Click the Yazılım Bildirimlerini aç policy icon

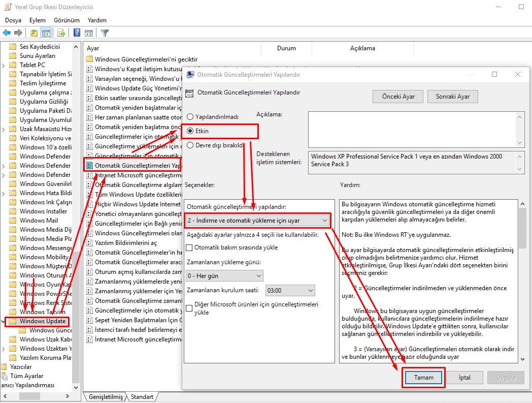[x=89, y=243]
